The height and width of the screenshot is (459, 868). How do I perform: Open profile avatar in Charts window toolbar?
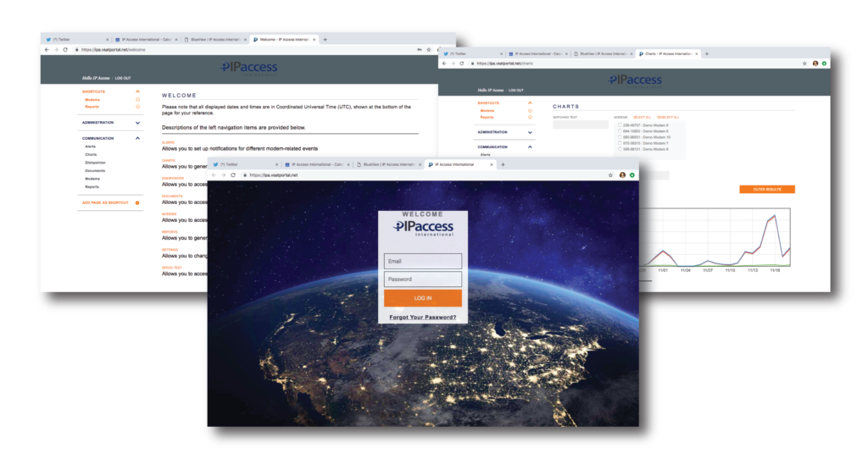815,64
